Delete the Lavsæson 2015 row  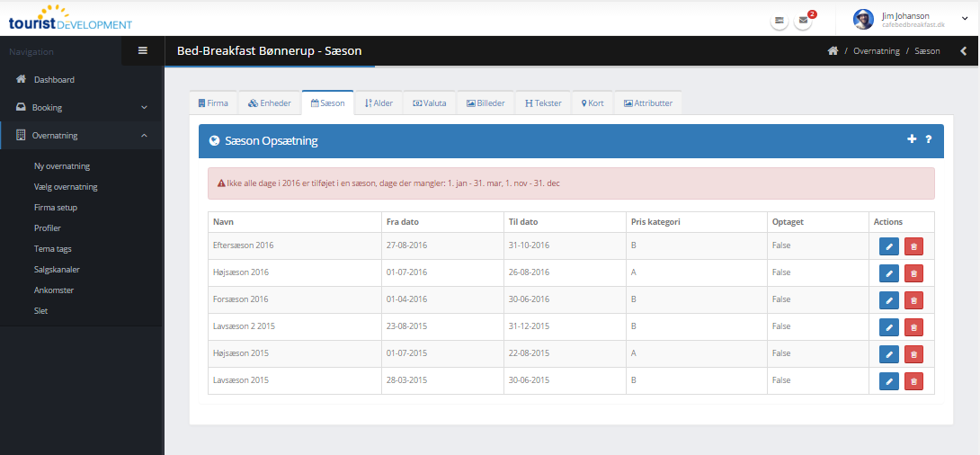click(913, 381)
